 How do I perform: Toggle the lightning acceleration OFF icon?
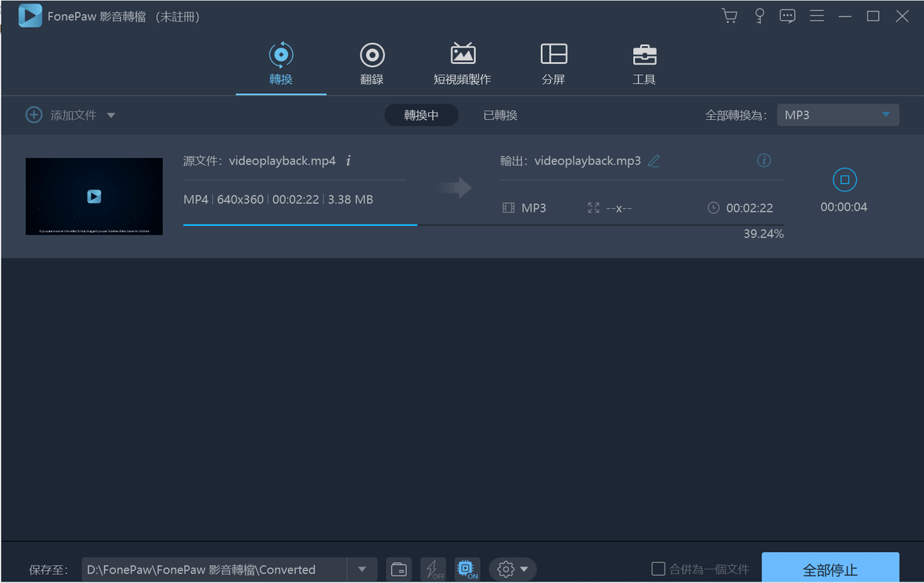point(433,569)
